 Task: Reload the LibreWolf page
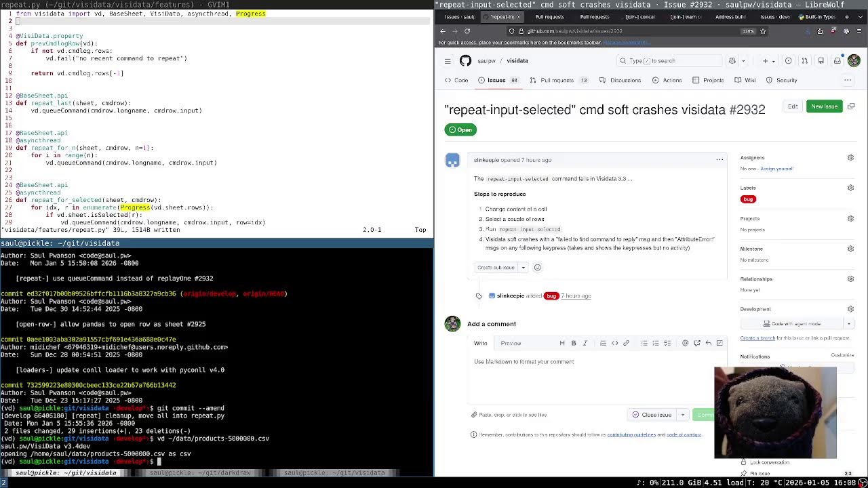pyautogui.click(x=467, y=31)
